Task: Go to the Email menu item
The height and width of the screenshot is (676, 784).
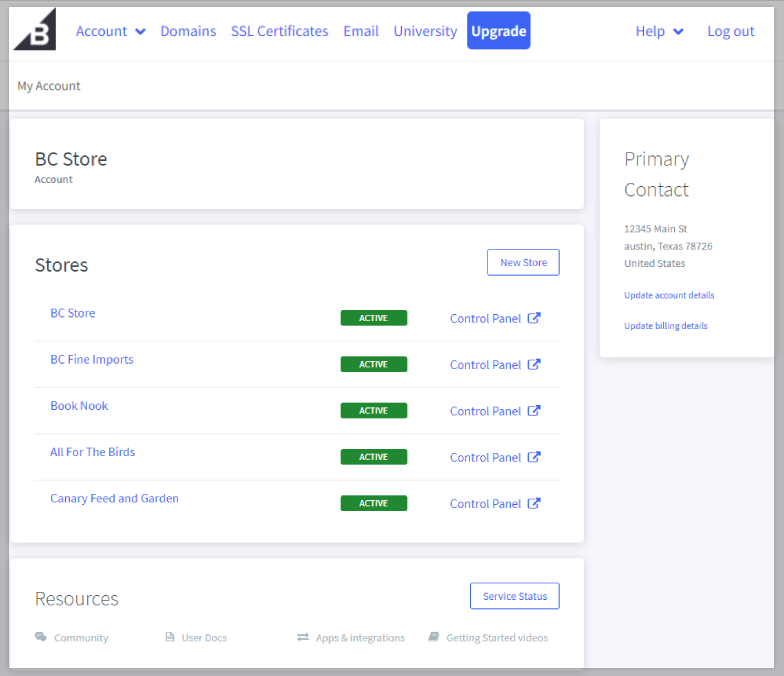Action: (x=360, y=31)
